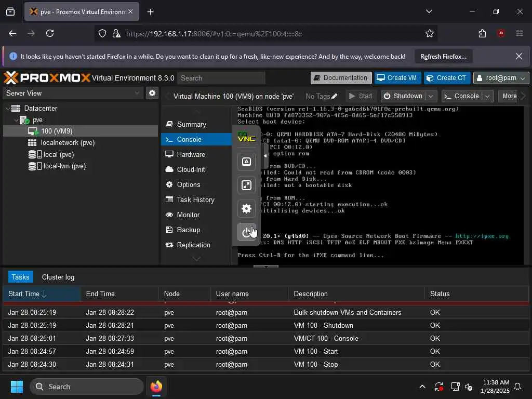
Task: Click the 'VM 100 - Shutdown' task row
Action: (265, 325)
